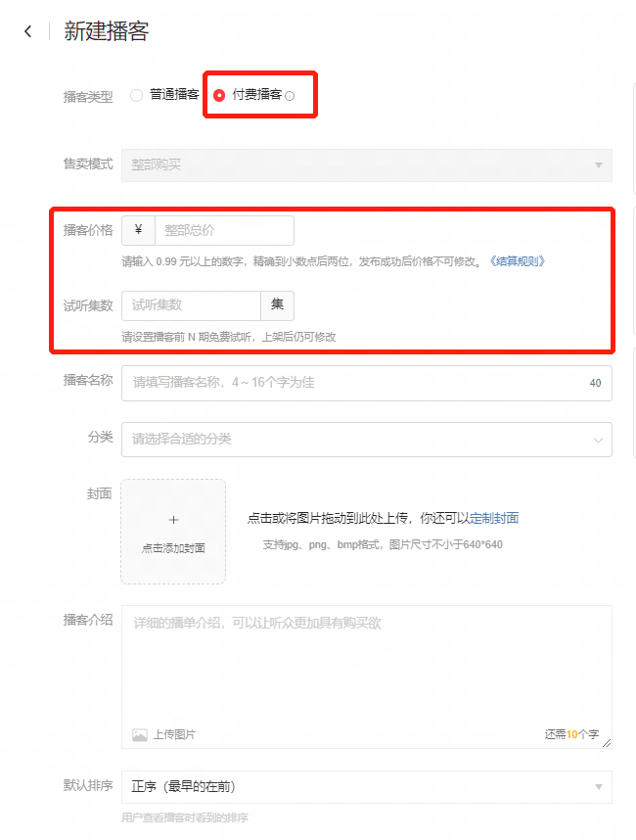Click into the 试听集数 input field
Viewport: 636px width, 840px height.
pyautogui.click(x=191, y=305)
